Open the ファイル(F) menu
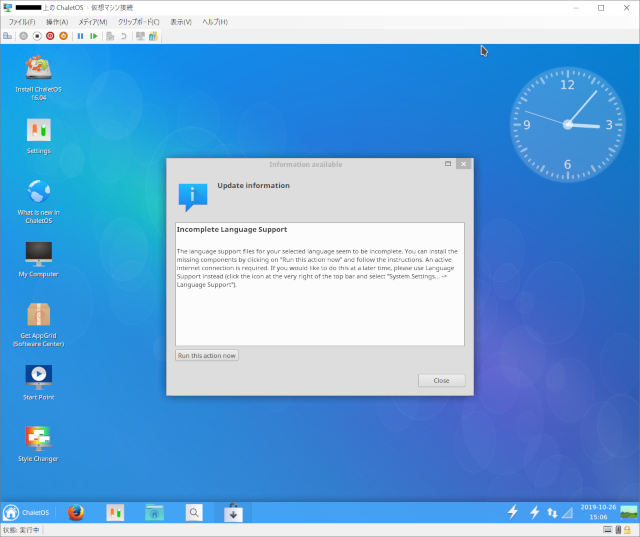The image size is (640, 537). click(x=22, y=22)
